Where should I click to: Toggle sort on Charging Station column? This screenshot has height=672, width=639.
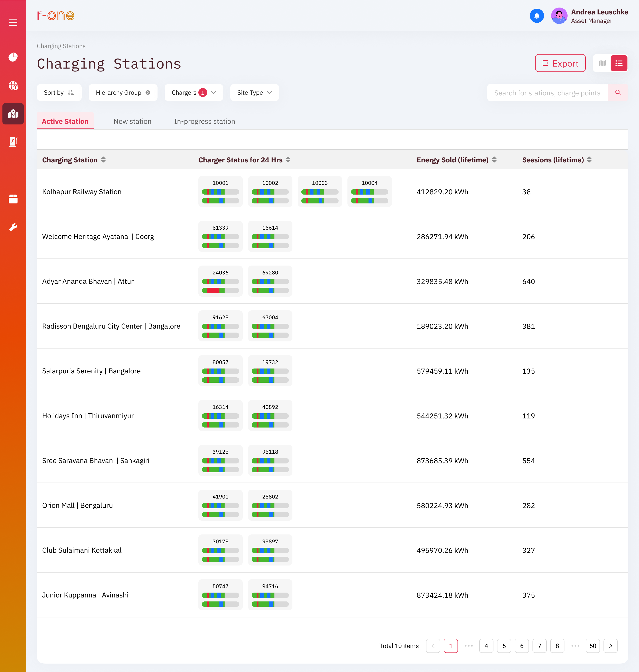click(104, 160)
